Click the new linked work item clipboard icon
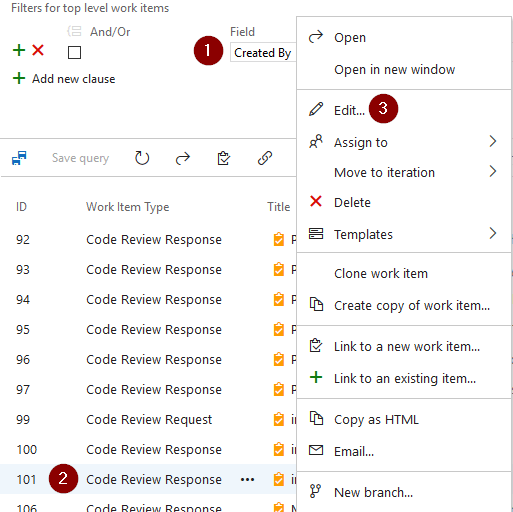 (224, 158)
